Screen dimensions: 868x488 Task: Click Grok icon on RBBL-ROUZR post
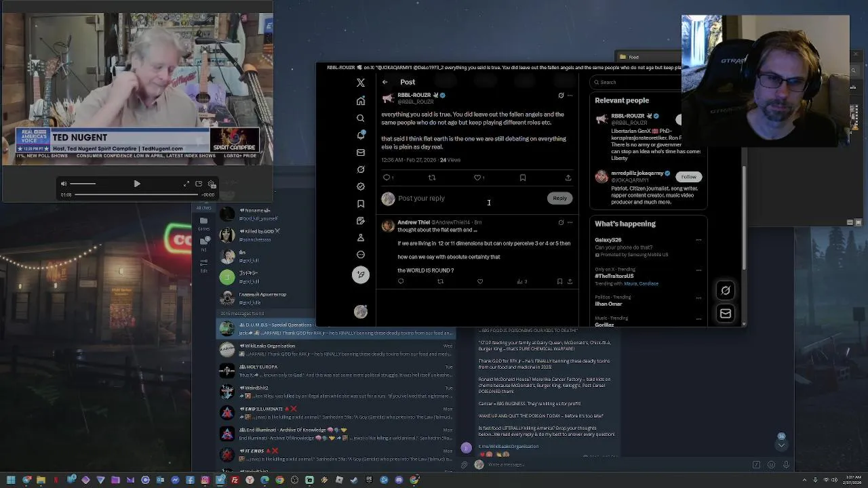point(561,96)
